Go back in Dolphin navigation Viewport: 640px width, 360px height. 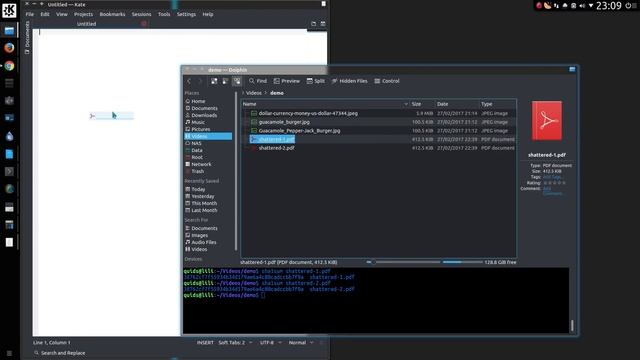189,81
